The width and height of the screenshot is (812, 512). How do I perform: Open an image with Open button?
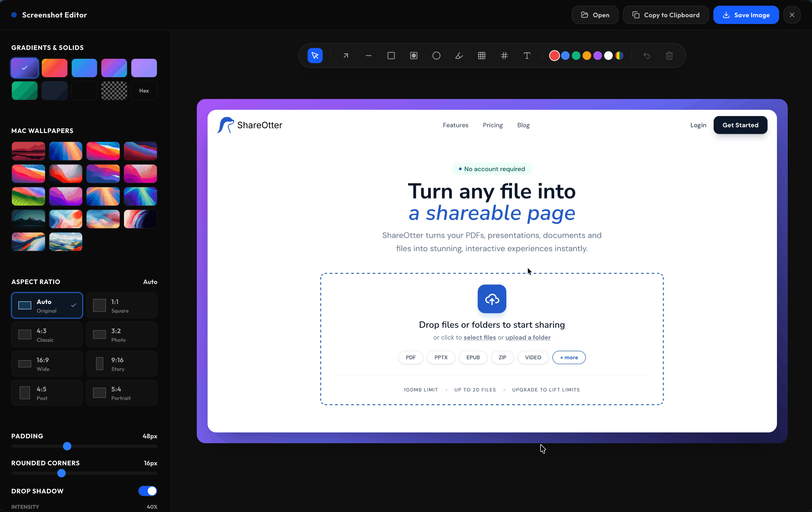coord(595,15)
